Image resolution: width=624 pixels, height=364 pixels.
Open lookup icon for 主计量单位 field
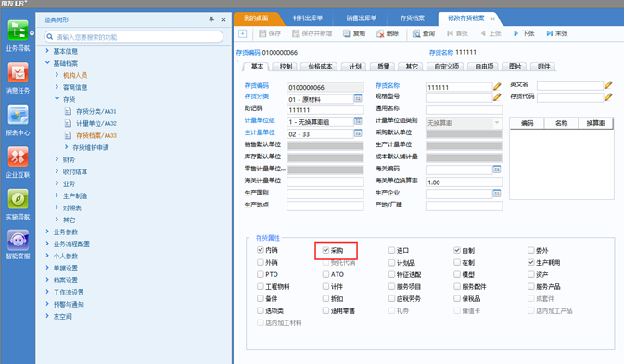[358, 132]
